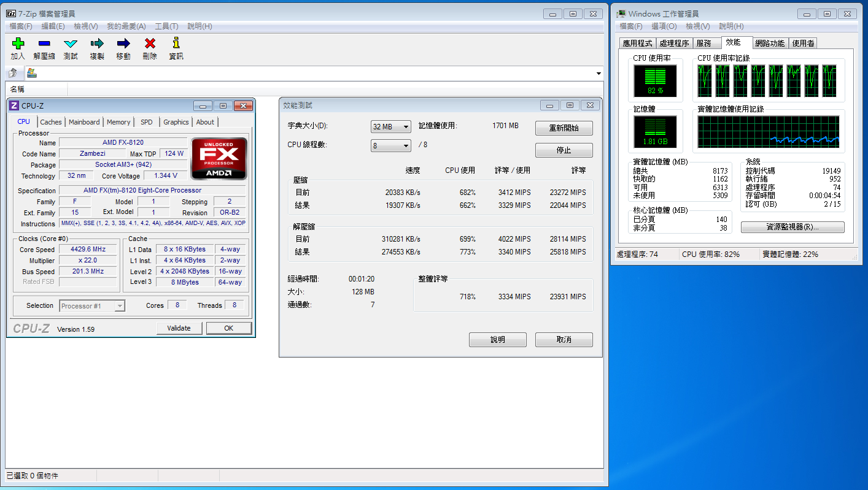This screenshot has width=868, height=490.
Task: Open the 檔案(F) menu in 7-Zip
Action: click(21, 26)
